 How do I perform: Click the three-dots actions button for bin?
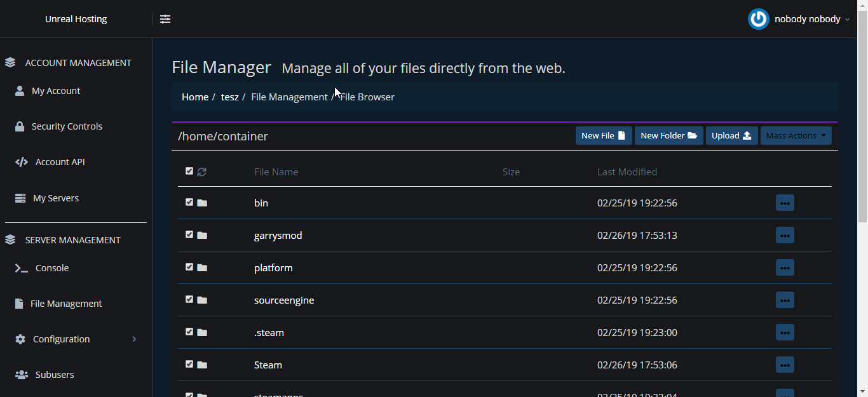click(785, 203)
